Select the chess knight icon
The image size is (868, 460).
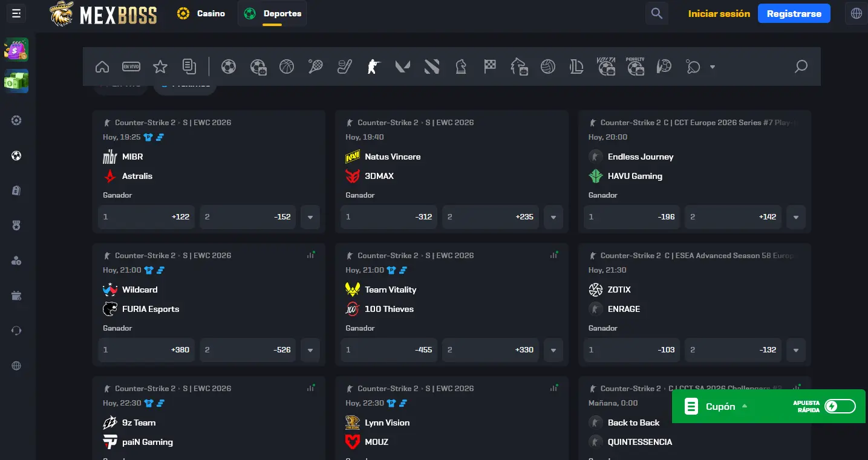point(461,66)
